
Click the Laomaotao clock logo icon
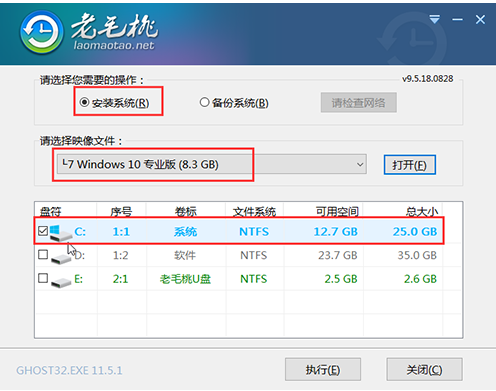click(x=41, y=33)
